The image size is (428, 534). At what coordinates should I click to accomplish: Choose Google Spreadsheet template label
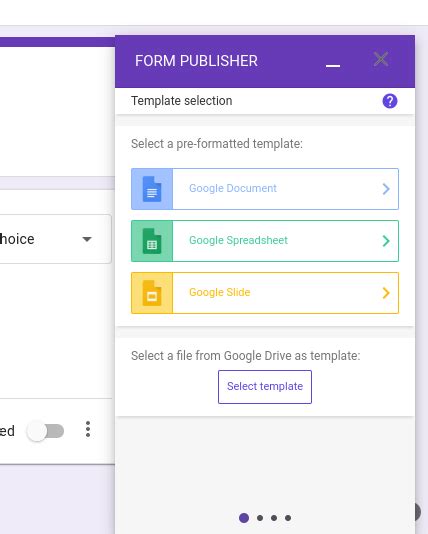click(x=238, y=240)
